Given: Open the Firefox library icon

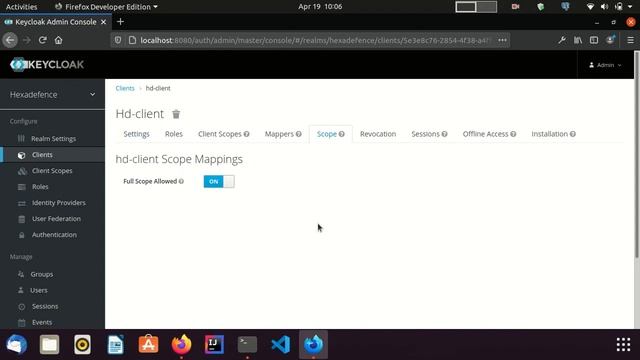Looking at the screenshot, I should (x=578, y=40).
